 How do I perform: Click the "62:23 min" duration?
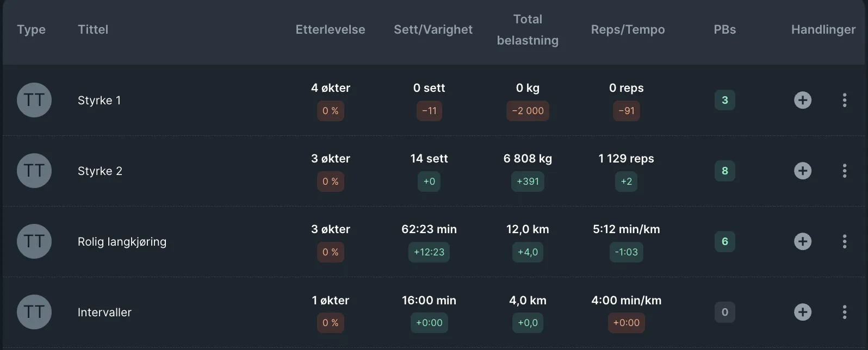click(429, 229)
